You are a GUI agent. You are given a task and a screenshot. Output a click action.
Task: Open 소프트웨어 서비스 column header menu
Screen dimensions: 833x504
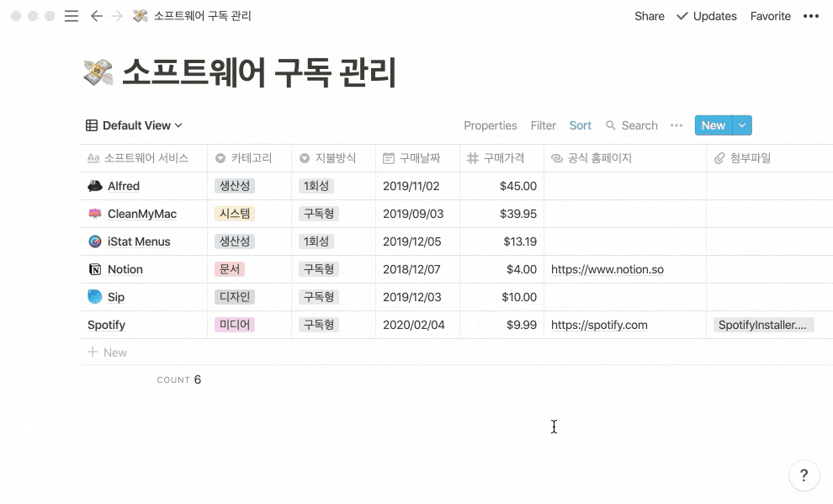(144, 157)
